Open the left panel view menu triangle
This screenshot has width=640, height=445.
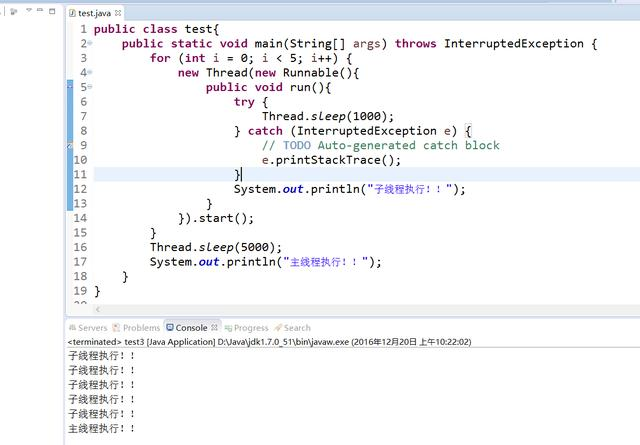click(29, 10)
